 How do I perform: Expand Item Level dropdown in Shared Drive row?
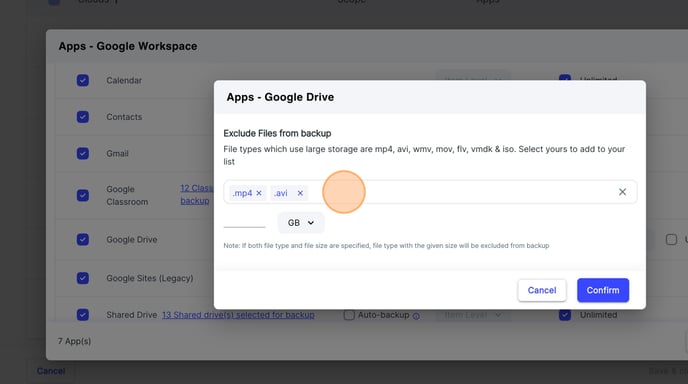tap(473, 315)
